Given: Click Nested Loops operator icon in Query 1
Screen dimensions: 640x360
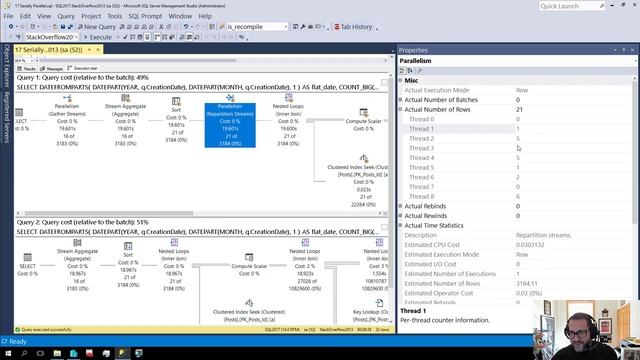Looking at the screenshot, I should click(x=289, y=98).
